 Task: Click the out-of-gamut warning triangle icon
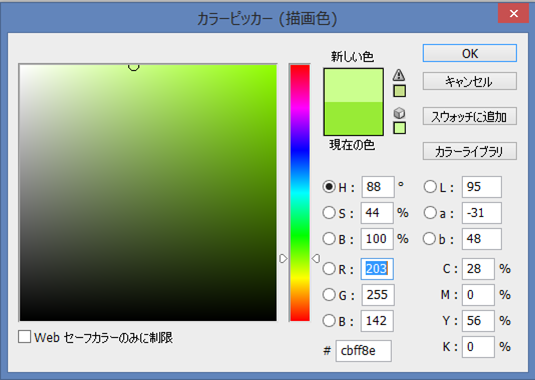(399, 75)
